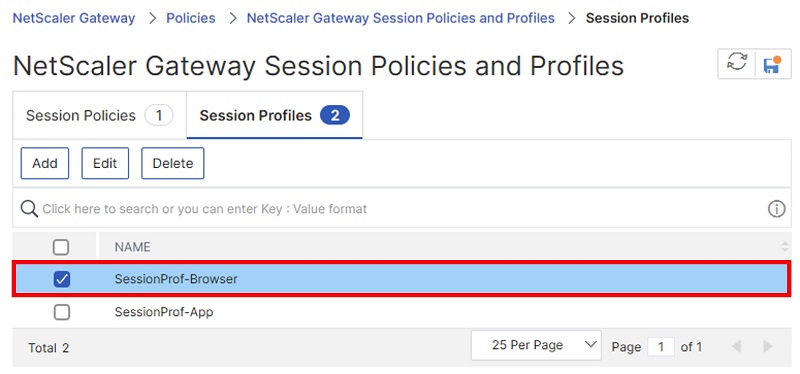800x374 pixels.
Task: Click the page number input box
Action: pyautogui.click(x=661, y=347)
